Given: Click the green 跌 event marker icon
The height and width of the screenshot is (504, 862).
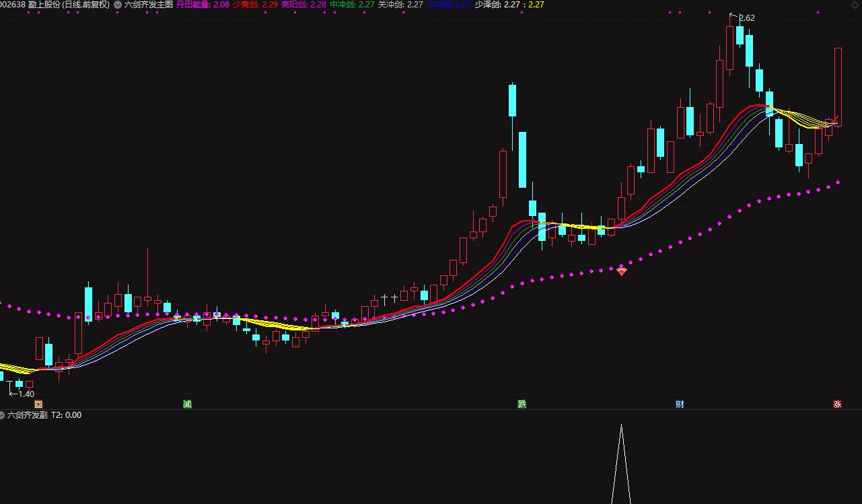Looking at the screenshot, I should click(522, 404).
